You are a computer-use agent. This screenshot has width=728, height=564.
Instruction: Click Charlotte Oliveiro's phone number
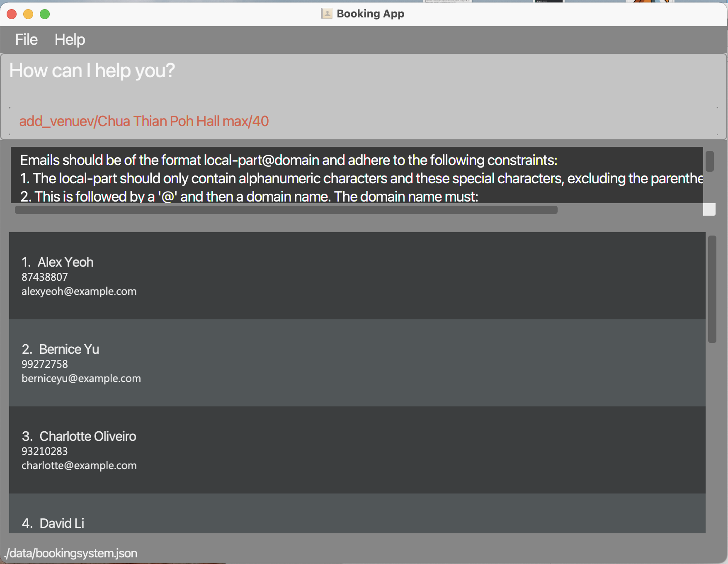[44, 451]
